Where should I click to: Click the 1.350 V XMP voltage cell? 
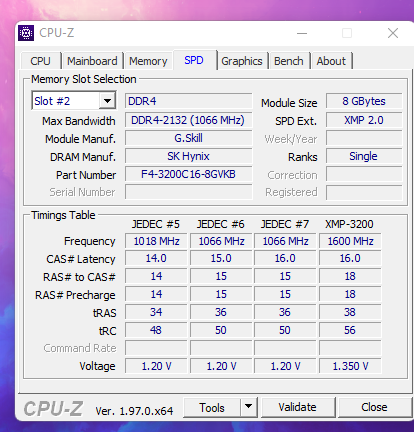pos(350,366)
